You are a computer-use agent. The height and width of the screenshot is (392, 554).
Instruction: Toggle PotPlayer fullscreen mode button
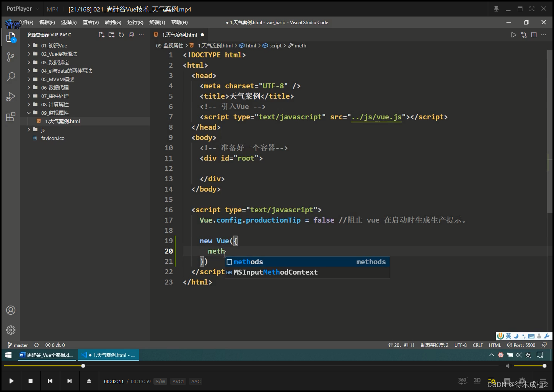(x=532, y=9)
